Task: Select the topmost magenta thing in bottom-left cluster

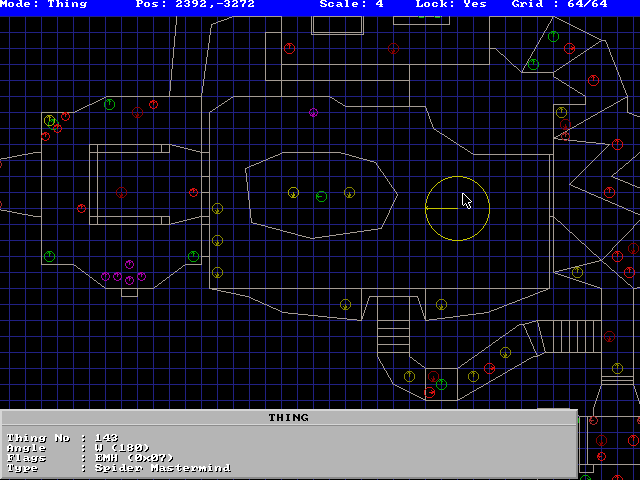Action: click(x=129, y=265)
